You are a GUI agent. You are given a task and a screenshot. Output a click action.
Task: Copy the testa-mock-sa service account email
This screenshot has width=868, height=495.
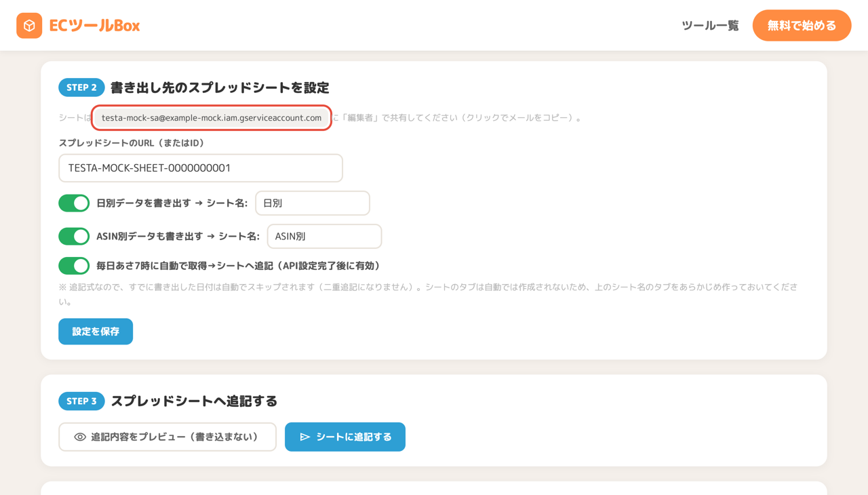pos(212,118)
